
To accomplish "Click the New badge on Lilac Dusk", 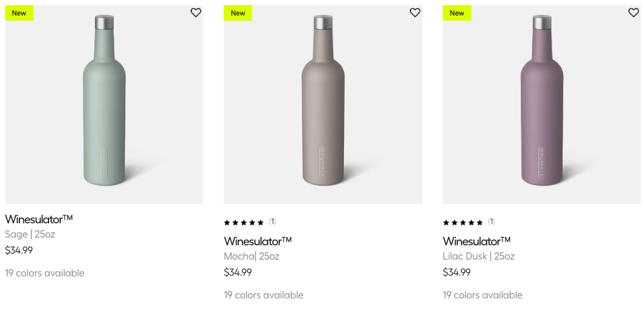I will click(x=457, y=13).
